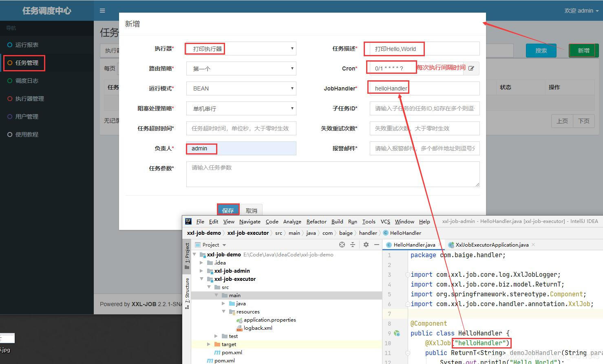Click the 保存 save button
603x364 pixels.
228,210
